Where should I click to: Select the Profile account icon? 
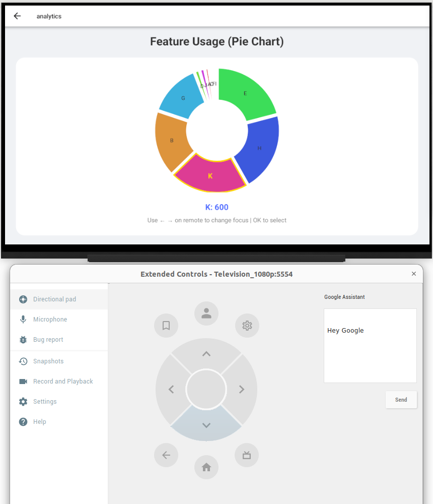[206, 313]
